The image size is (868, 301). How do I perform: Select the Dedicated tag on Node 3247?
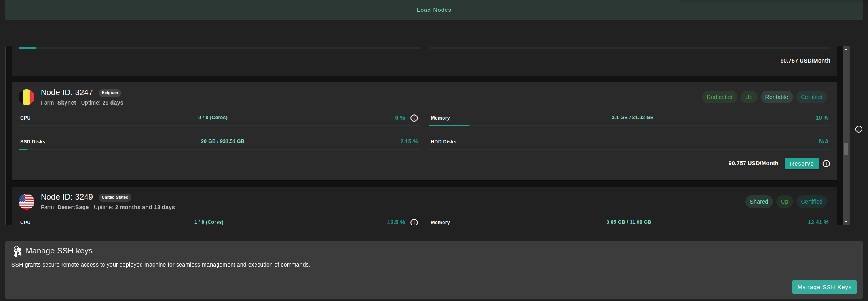(x=719, y=97)
